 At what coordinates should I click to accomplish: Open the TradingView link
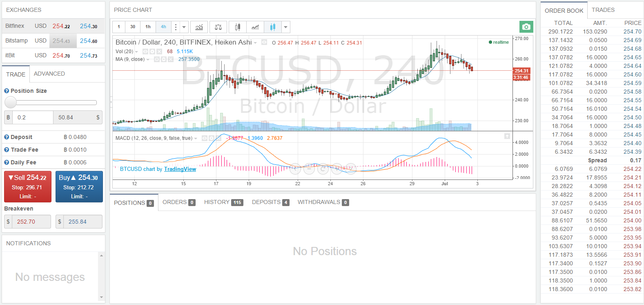click(x=180, y=169)
